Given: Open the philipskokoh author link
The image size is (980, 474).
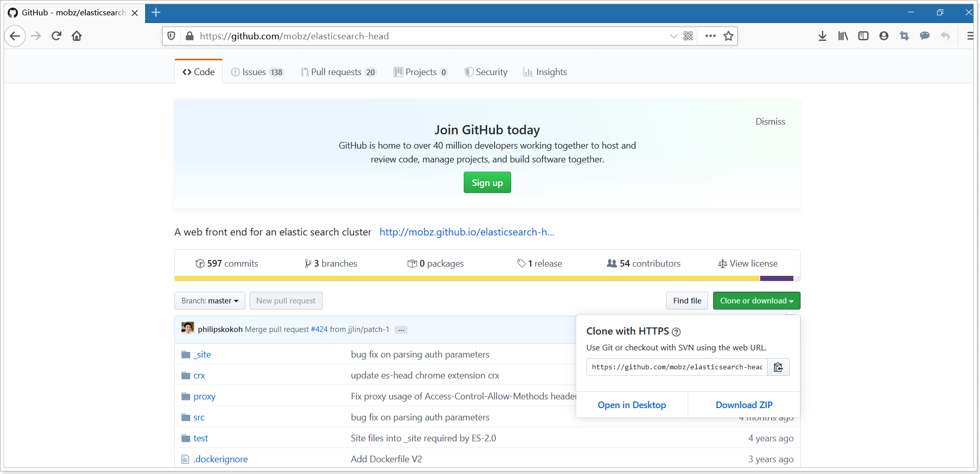Looking at the screenshot, I should 220,329.
